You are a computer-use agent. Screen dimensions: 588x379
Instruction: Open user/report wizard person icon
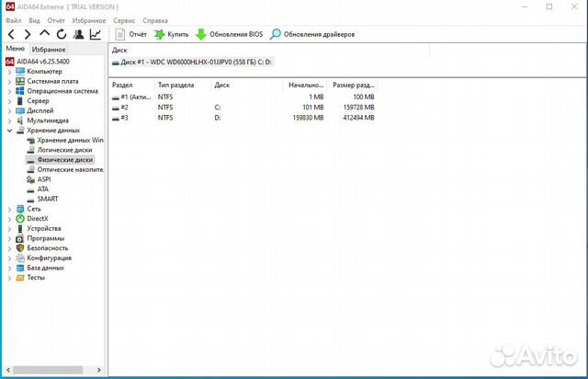click(78, 34)
